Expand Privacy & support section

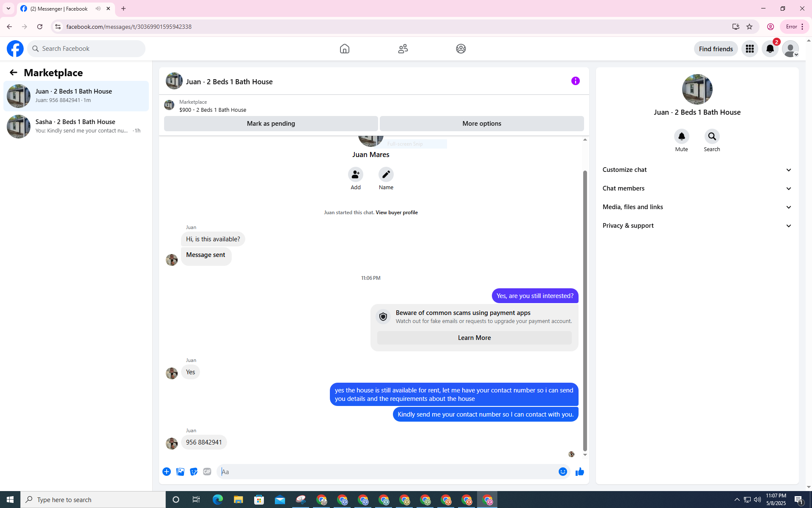click(x=697, y=226)
